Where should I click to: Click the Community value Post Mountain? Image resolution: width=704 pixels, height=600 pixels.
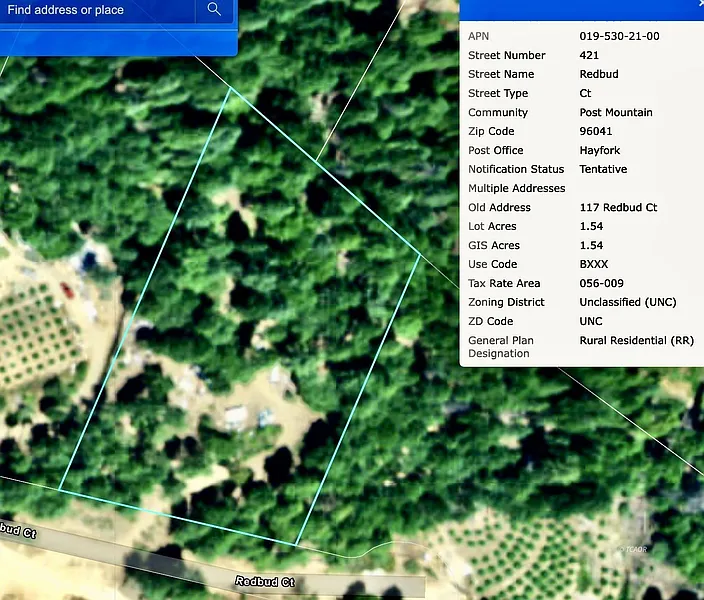click(x=615, y=113)
